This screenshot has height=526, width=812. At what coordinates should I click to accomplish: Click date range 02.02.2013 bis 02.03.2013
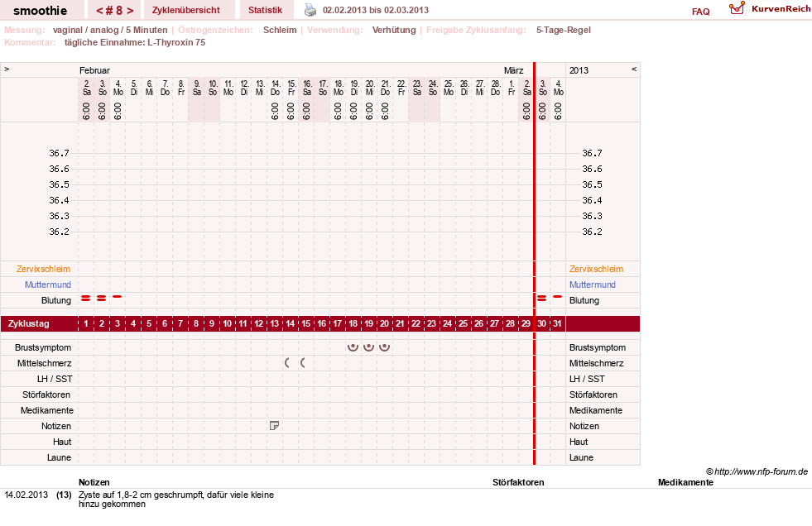point(376,10)
